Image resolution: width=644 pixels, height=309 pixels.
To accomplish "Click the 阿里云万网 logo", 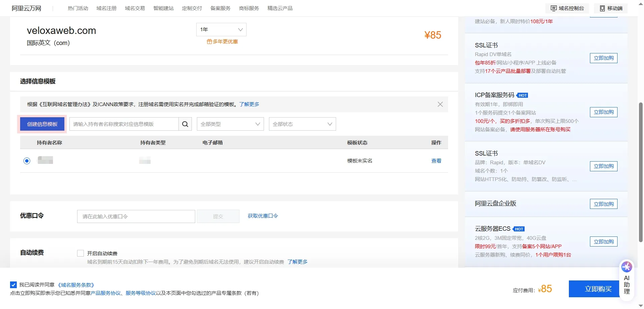I will [x=26, y=8].
